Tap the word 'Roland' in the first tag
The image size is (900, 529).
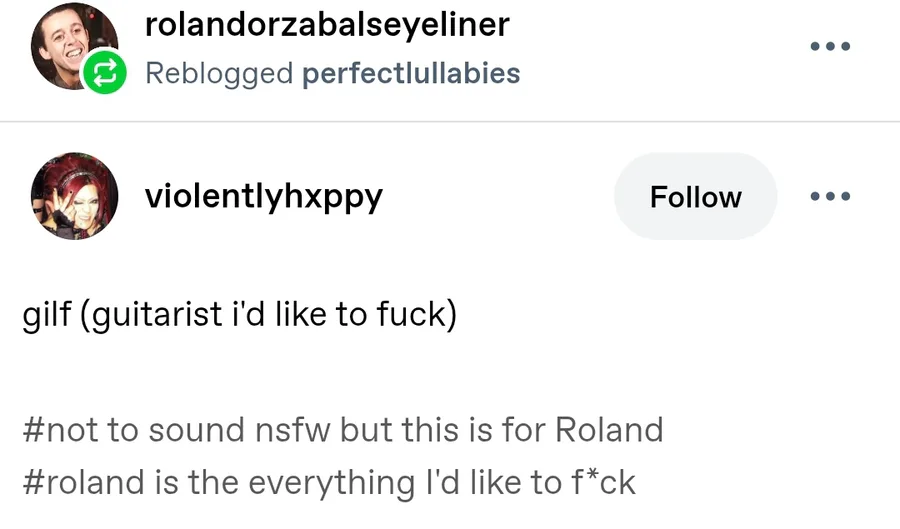coord(608,430)
